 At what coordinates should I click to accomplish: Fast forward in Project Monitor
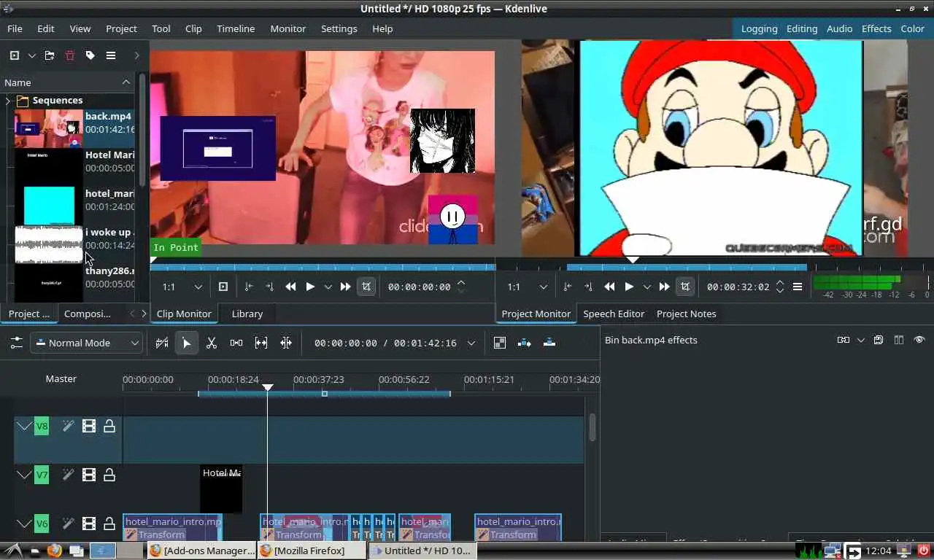coord(664,287)
